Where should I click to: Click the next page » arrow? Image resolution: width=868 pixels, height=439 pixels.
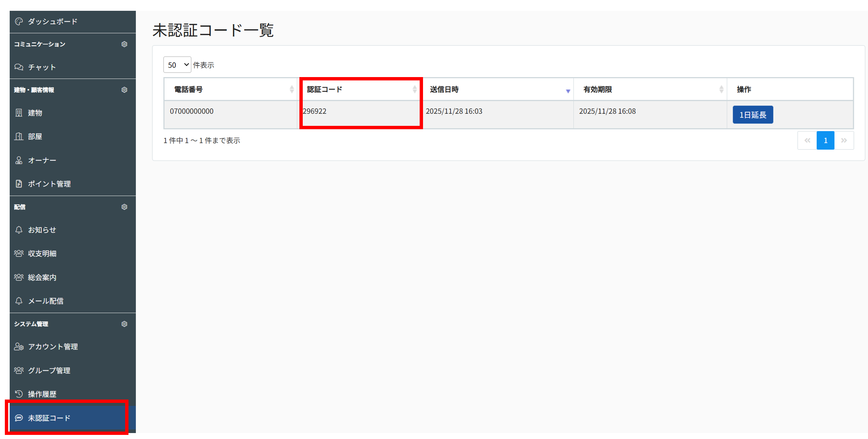[844, 140]
